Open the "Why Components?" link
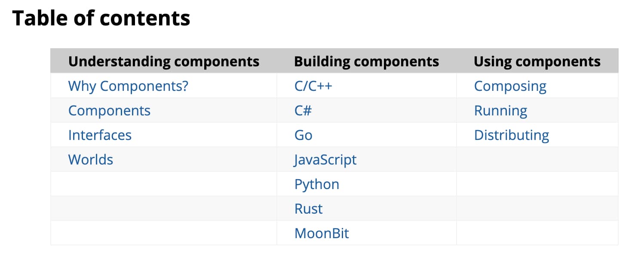This screenshot has height=267, width=644. coord(128,86)
